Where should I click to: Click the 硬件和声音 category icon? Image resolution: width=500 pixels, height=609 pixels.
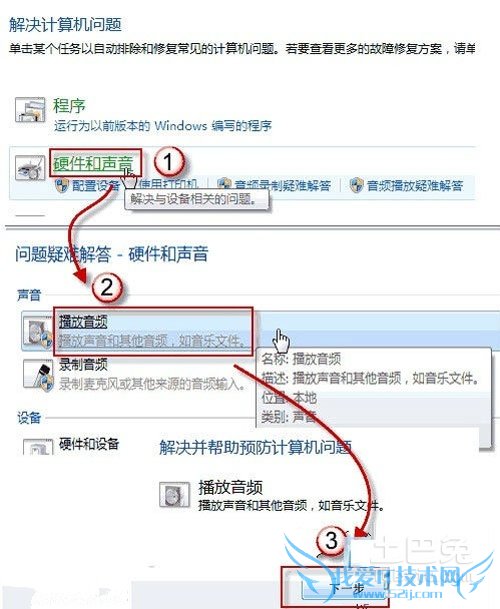coord(30,168)
